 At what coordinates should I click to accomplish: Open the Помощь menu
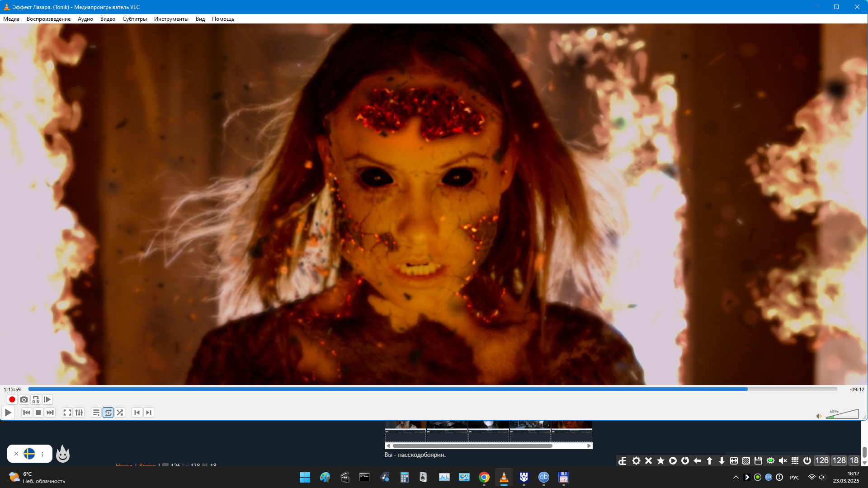(x=223, y=19)
